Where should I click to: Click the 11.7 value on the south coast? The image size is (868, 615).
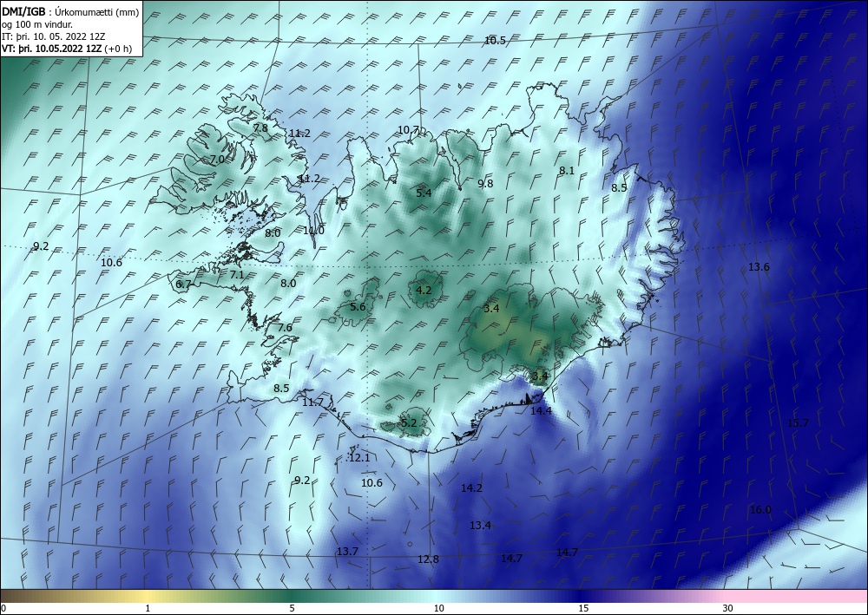312,402
